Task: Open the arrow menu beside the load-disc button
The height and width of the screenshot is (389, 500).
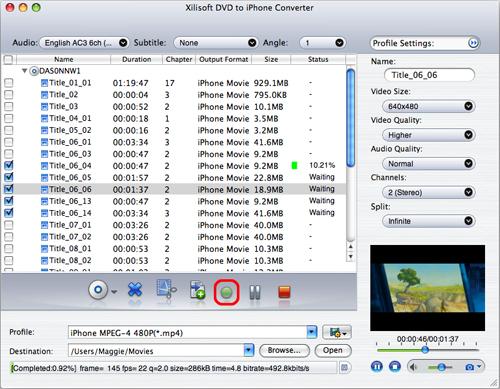Action: coord(114,292)
